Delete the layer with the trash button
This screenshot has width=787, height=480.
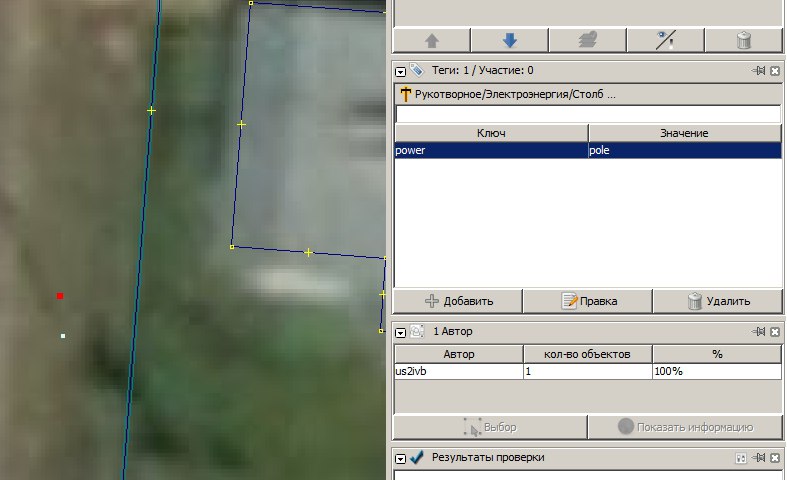pos(744,40)
